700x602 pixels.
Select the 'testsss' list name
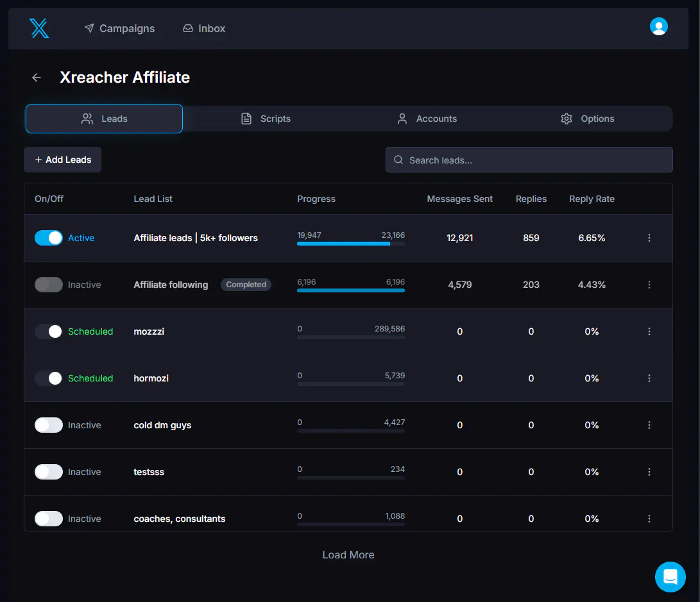149,472
